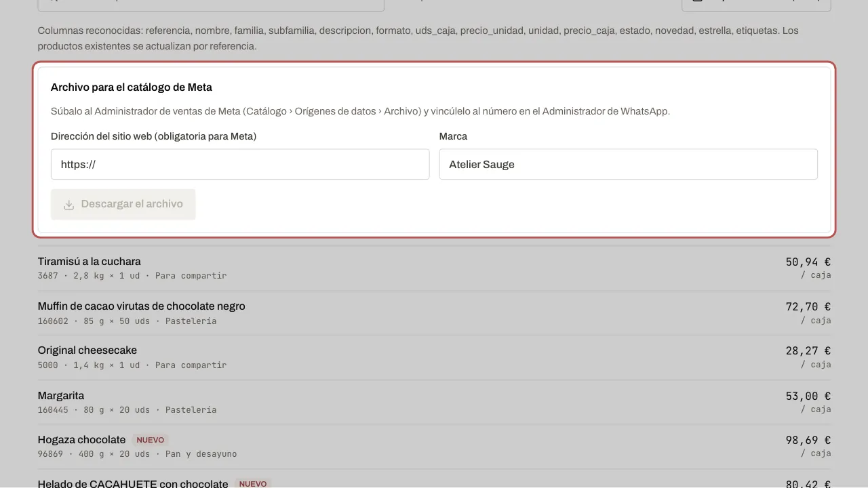Viewport: 868px width, 488px height.
Task: Open the Muffin de cacao virutas product name
Action: point(142,306)
